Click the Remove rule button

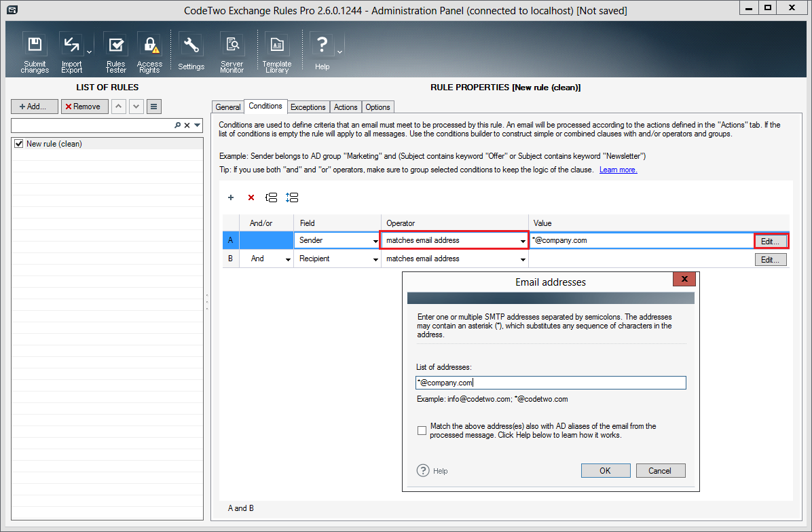[x=84, y=107]
